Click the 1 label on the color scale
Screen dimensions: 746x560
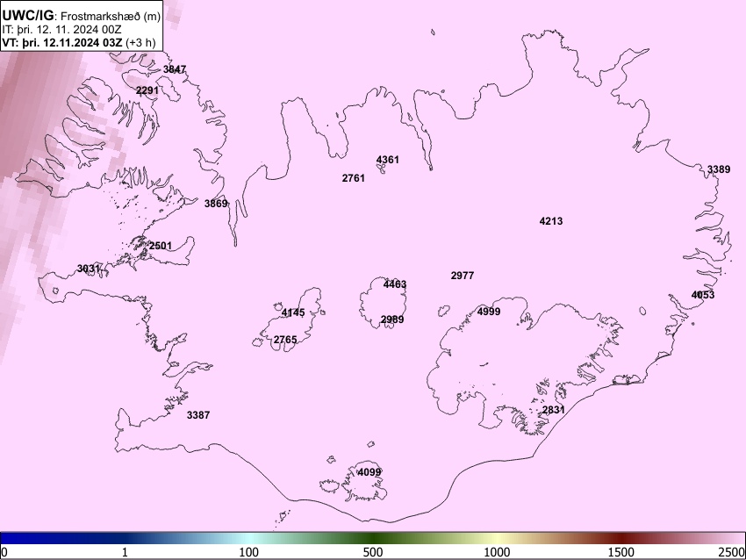coord(125,552)
